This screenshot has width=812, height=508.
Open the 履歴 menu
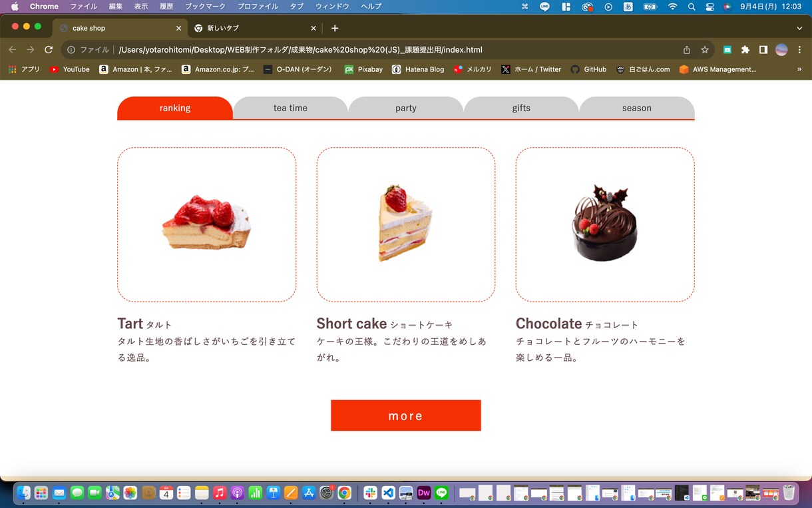(166, 7)
